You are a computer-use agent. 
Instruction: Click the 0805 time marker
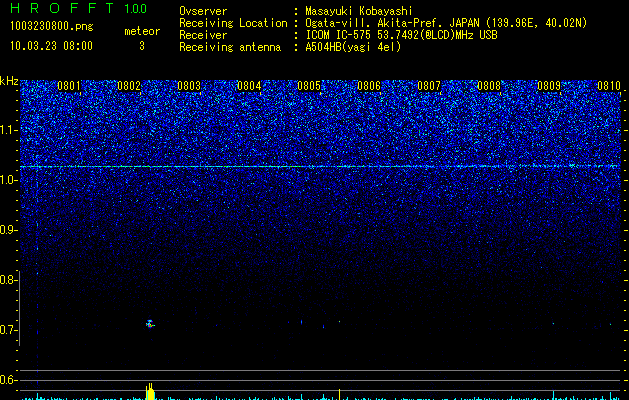pyautogui.click(x=309, y=86)
